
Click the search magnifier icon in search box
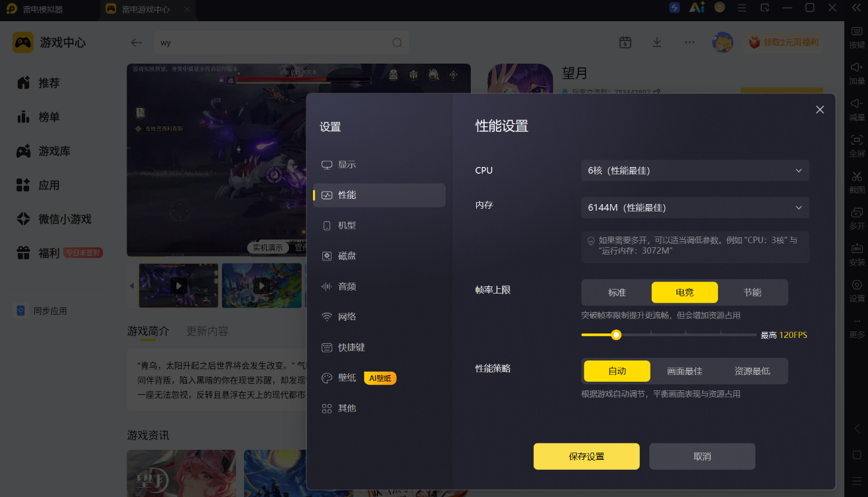pyautogui.click(x=397, y=42)
